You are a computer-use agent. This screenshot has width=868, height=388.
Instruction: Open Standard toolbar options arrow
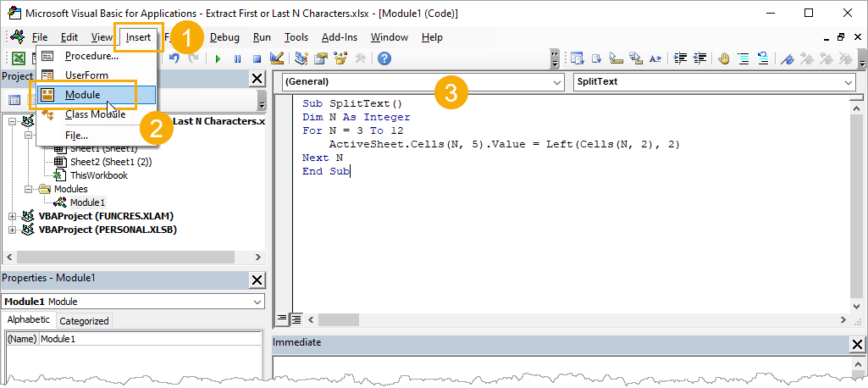pos(556,58)
